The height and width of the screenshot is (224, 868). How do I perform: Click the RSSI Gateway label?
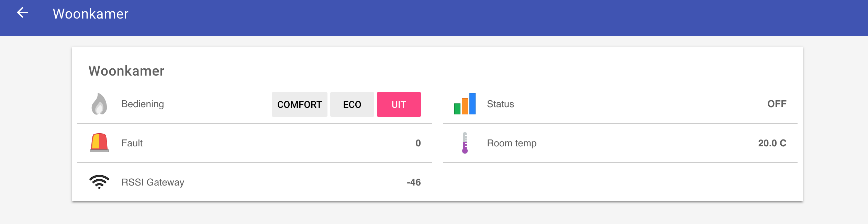pyautogui.click(x=153, y=182)
